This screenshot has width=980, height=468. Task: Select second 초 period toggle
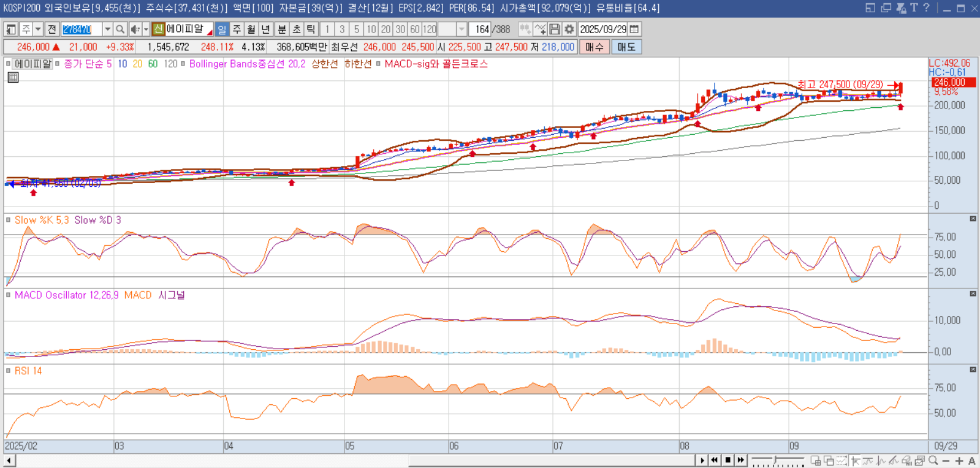coord(297,29)
